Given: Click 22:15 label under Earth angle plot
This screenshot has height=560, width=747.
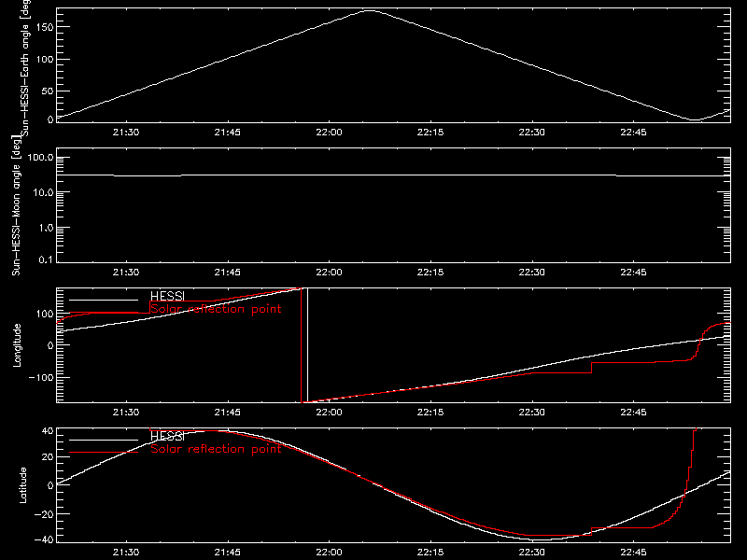Looking at the screenshot, I should (x=430, y=133).
